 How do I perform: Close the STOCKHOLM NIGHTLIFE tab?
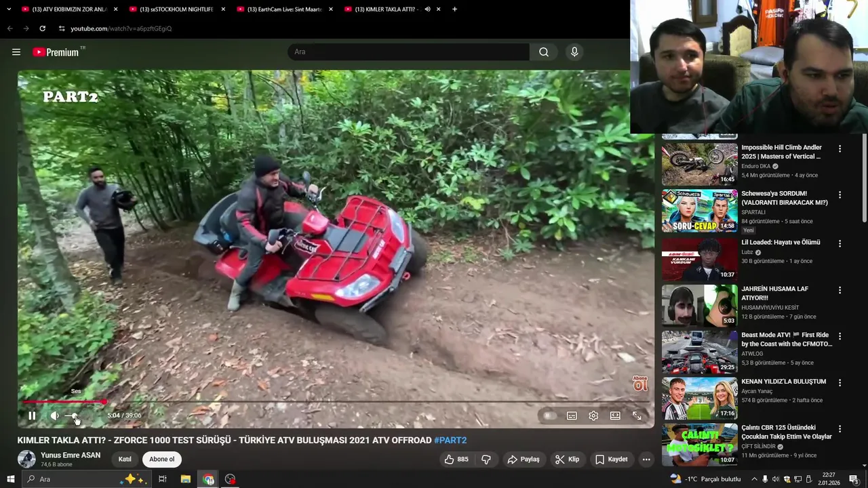click(x=223, y=9)
